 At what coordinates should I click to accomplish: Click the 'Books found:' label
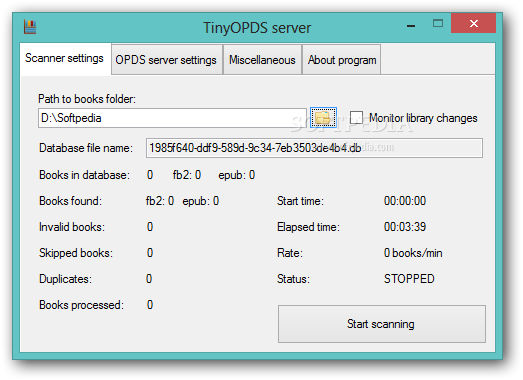pyautogui.click(x=70, y=201)
